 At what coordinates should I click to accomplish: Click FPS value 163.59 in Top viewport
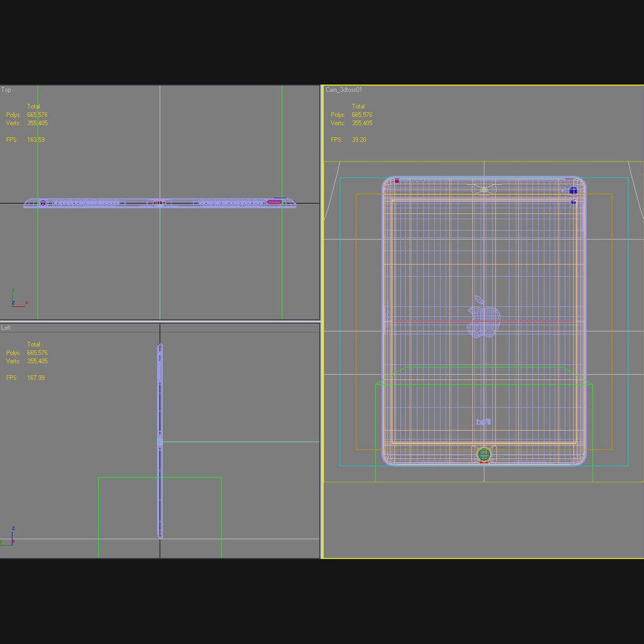click(36, 140)
